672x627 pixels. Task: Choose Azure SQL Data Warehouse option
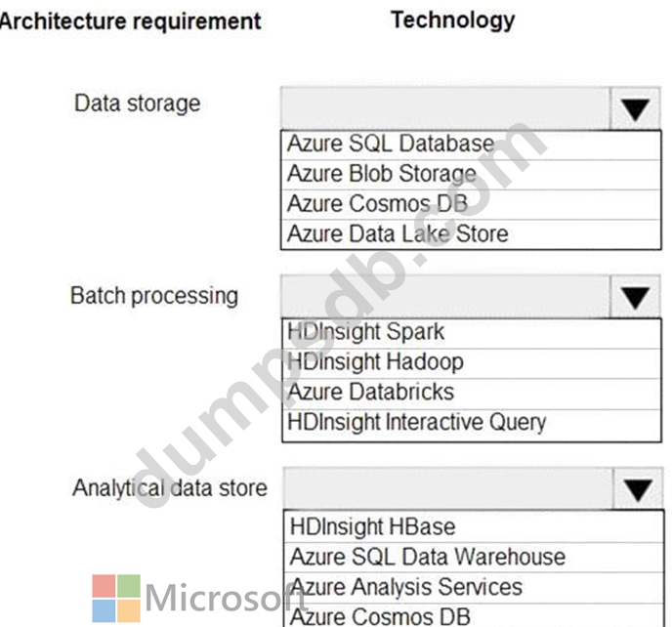coord(427,558)
